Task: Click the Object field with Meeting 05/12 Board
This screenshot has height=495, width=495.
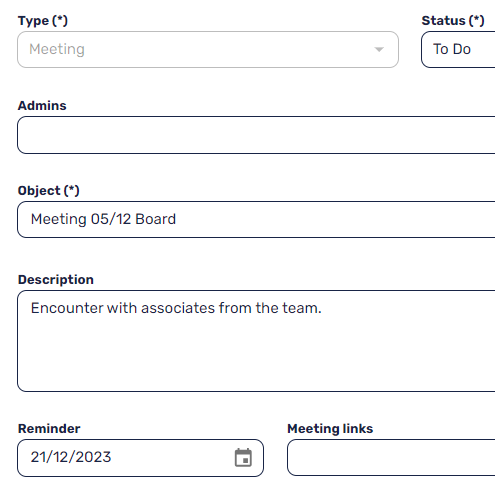Action: click(256, 219)
